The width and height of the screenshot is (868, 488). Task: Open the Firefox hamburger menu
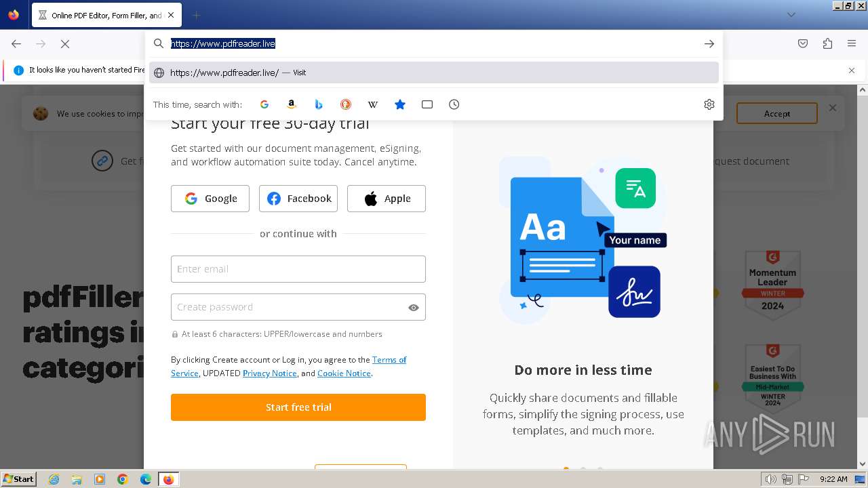[852, 43]
